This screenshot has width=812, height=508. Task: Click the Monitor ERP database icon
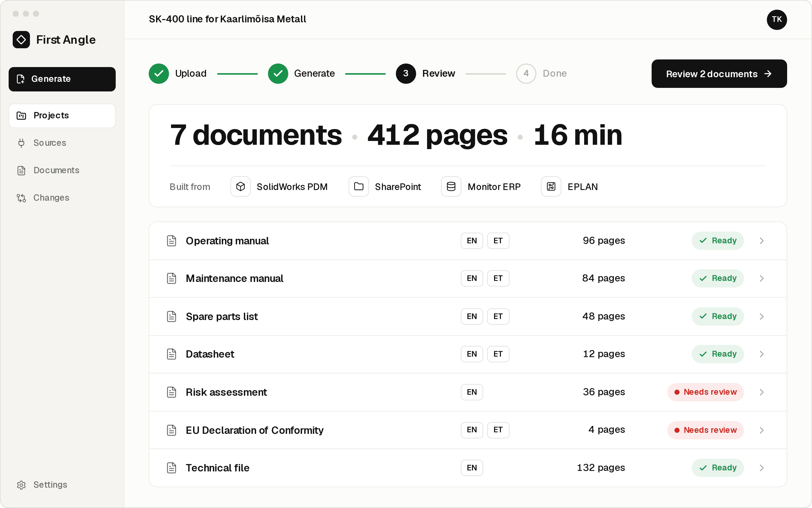click(x=451, y=186)
